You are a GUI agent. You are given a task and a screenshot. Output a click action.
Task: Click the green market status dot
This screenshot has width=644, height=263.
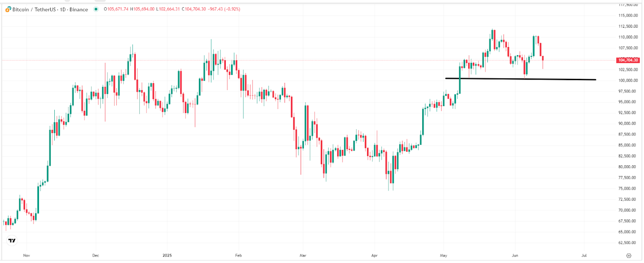pos(96,9)
